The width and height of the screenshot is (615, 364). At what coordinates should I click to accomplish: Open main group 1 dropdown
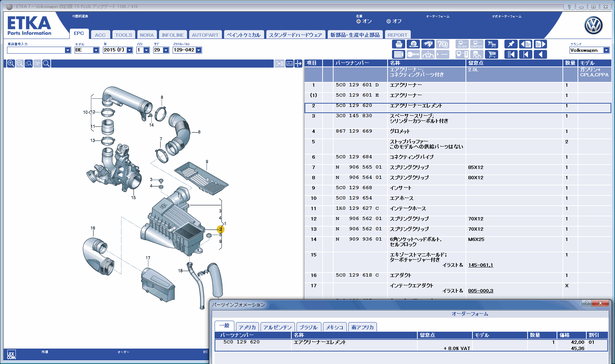click(x=146, y=50)
